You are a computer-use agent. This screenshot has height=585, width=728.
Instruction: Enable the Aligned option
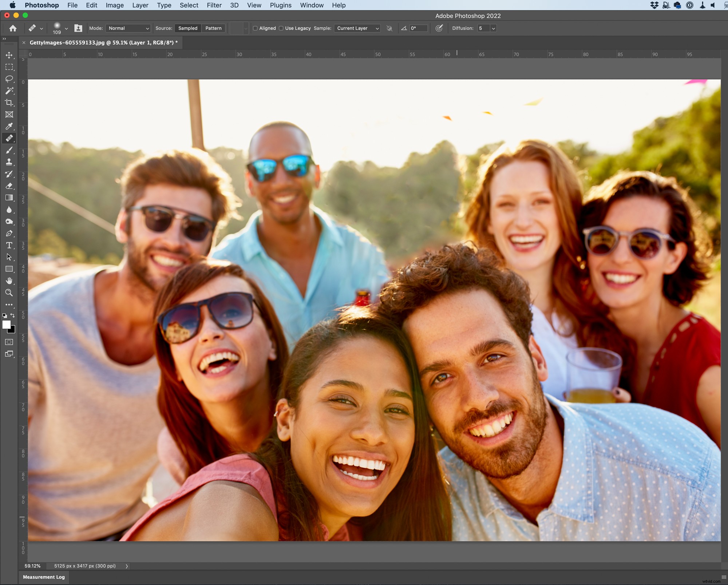pyautogui.click(x=255, y=28)
